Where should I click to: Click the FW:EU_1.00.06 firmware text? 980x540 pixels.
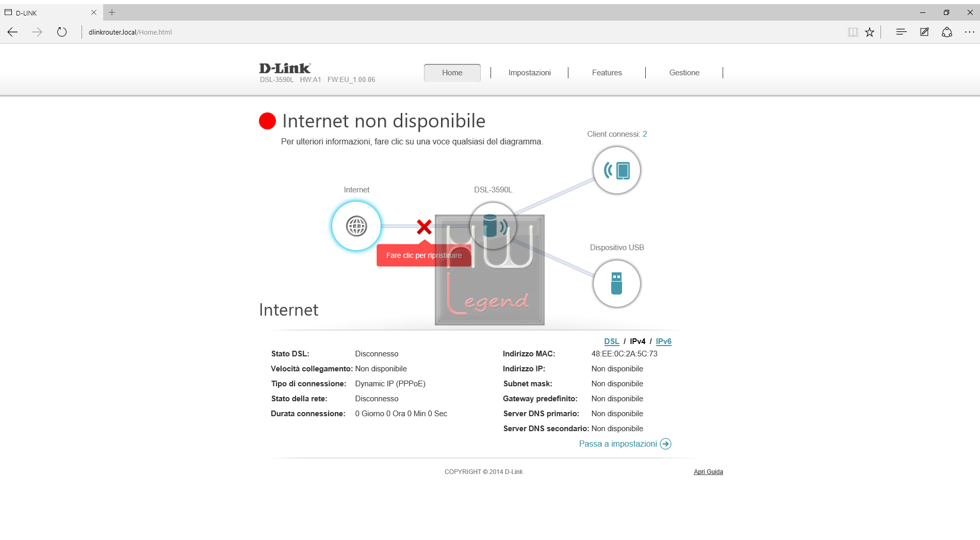[x=351, y=80]
